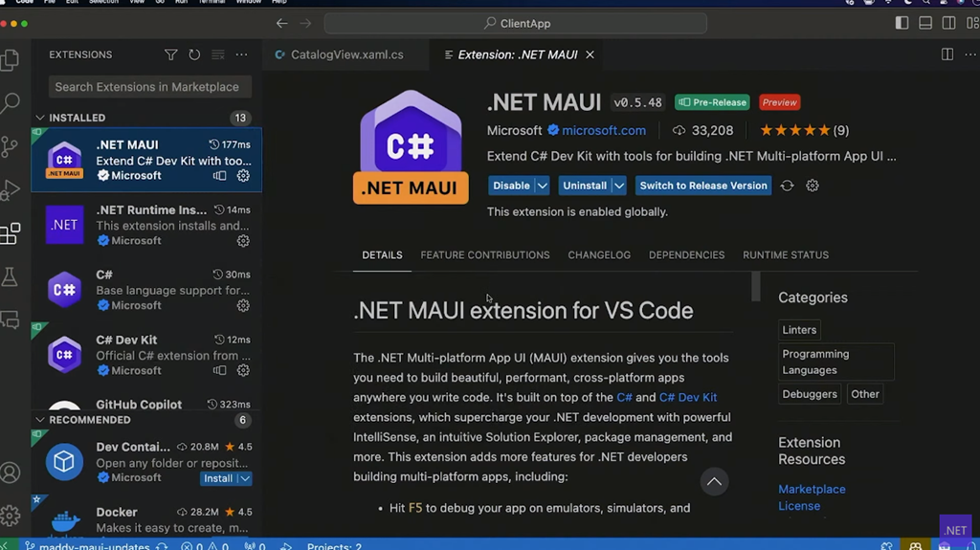980x550 pixels.
Task: Open Extensions panel more actions menu
Action: click(241, 55)
